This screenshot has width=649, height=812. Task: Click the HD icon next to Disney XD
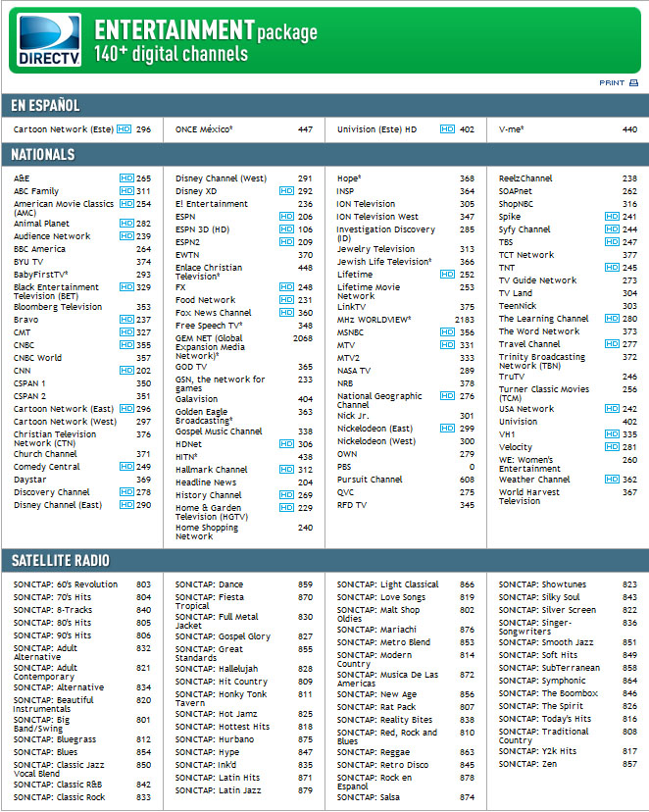286,191
